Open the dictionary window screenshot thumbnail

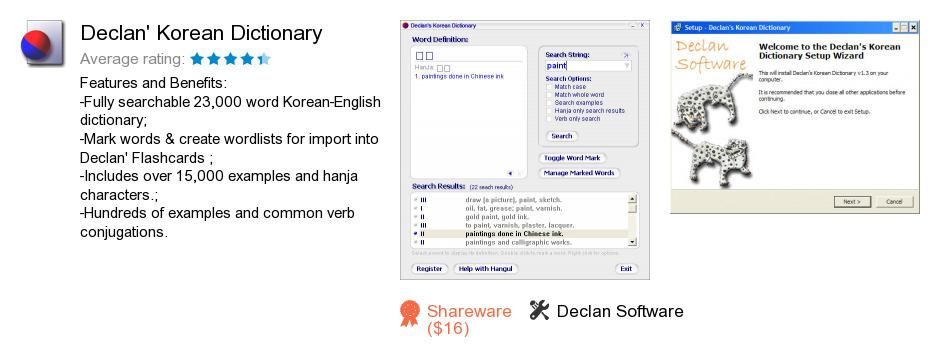(x=525, y=150)
